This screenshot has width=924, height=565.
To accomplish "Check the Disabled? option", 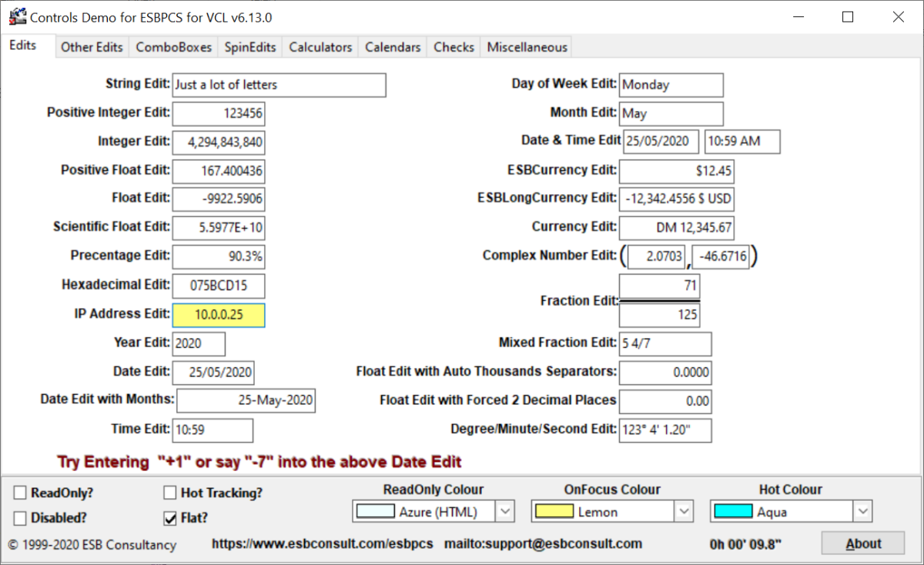I will tap(18, 518).
